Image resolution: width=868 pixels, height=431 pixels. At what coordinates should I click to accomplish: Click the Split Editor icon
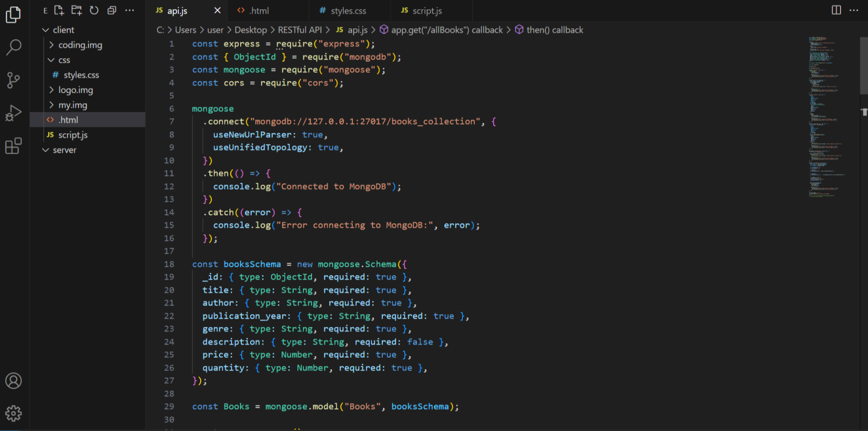tap(836, 10)
